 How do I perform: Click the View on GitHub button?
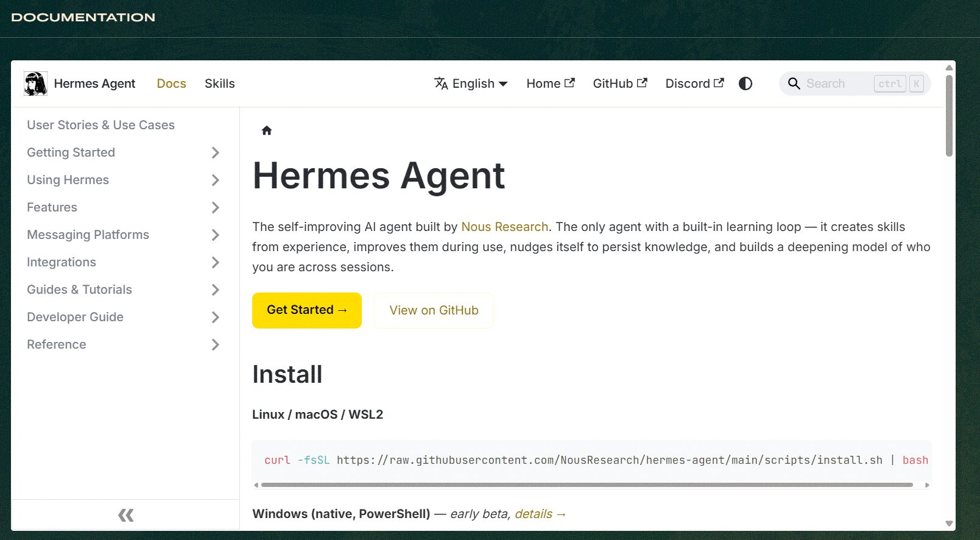tap(434, 310)
